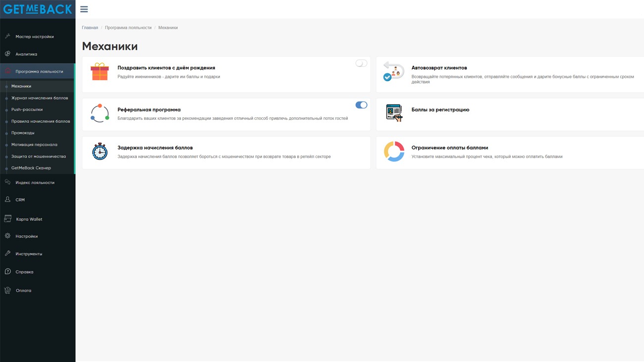Open Журнал начисления баллов submenu item

(40, 98)
